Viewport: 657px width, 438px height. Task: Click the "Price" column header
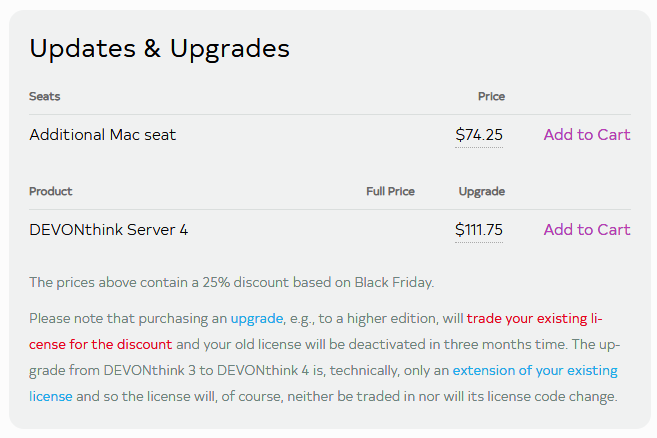click(x=491, y=97)
